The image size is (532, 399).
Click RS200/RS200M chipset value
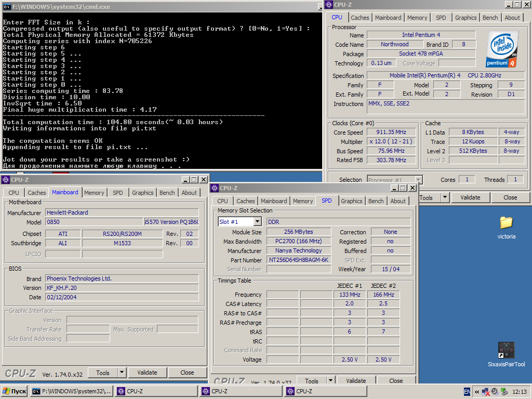coord(122,234)
